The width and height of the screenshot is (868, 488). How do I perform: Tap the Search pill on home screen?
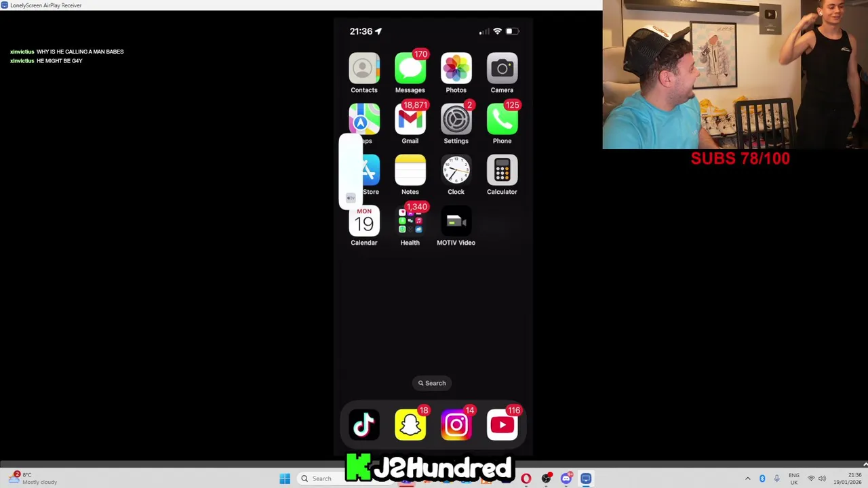click(x=432, y=383)
